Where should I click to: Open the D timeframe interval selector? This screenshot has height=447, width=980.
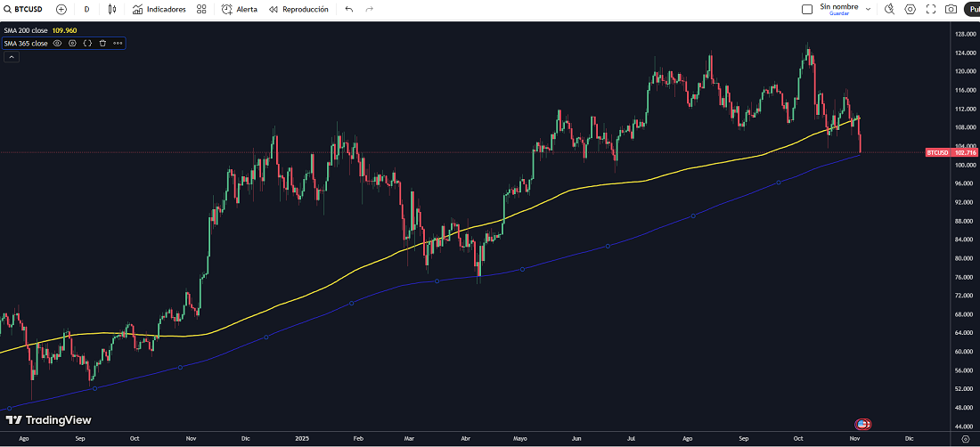pyautogui.click(x=86, y=9)
